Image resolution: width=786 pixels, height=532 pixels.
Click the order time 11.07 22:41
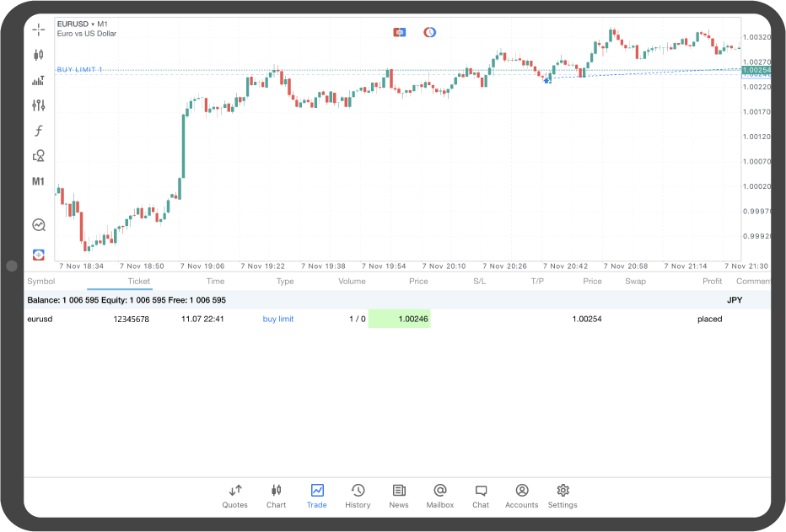click(202, 319)
